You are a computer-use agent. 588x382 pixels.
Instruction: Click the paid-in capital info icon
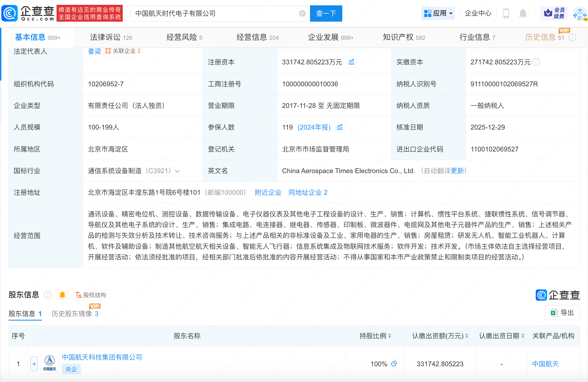(536, 62)
